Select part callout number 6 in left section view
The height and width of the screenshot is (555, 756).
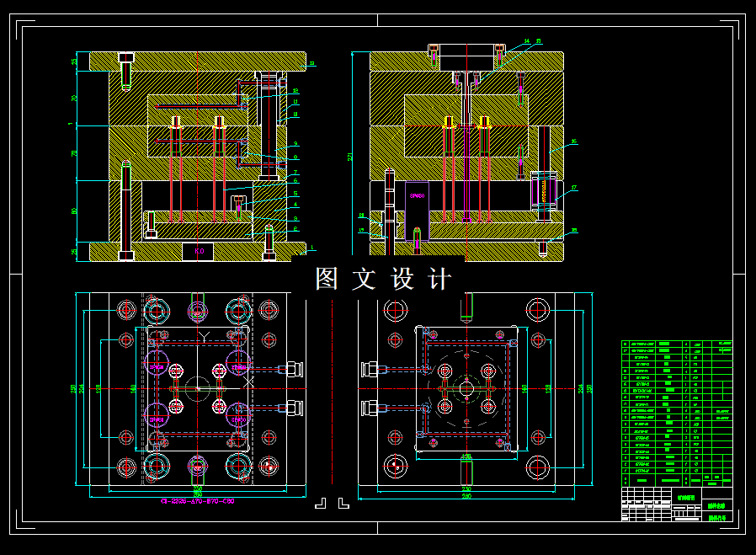click(295, 181)
